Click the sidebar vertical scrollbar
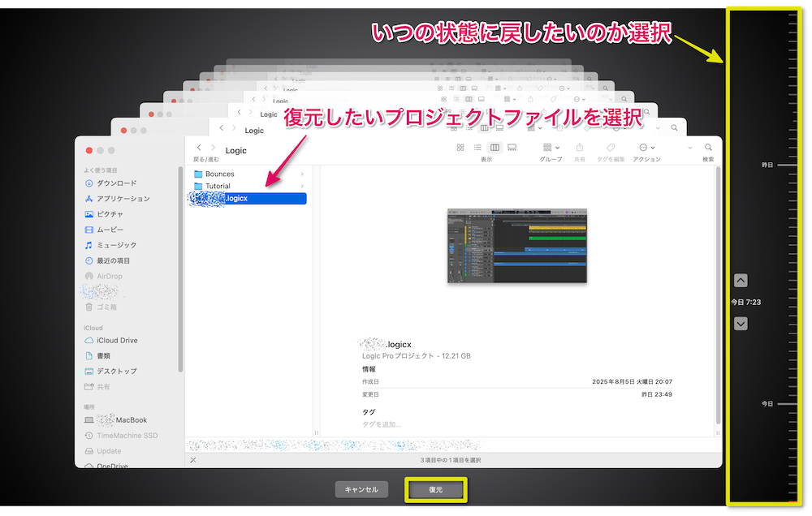 [180, 269]
